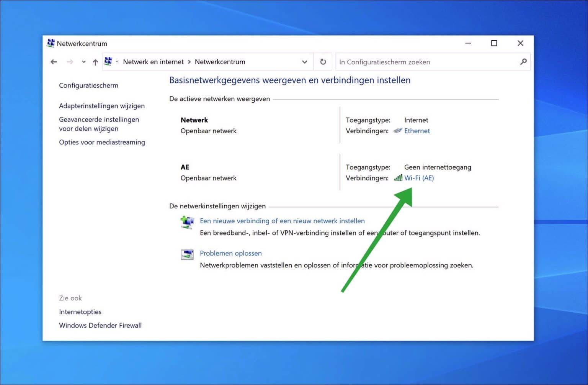Click the Netwerkcentrum title bar icon
The image size is (588, 385).
click(51, 43)
